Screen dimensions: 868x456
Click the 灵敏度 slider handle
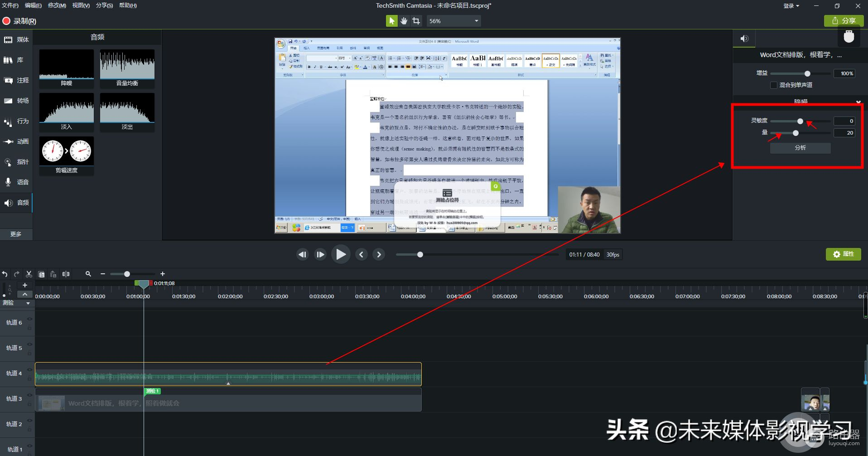click(800, 121)
